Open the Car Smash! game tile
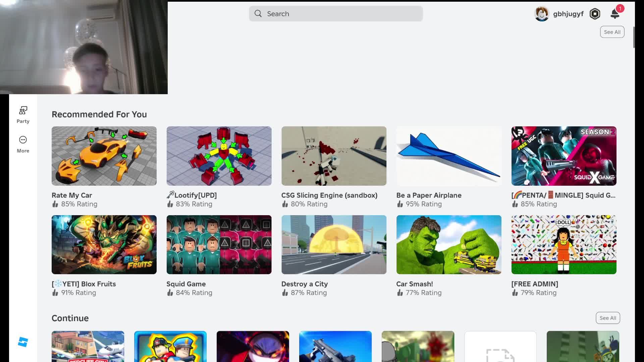This screenshot has height=362, width=644. click(449, 245)
